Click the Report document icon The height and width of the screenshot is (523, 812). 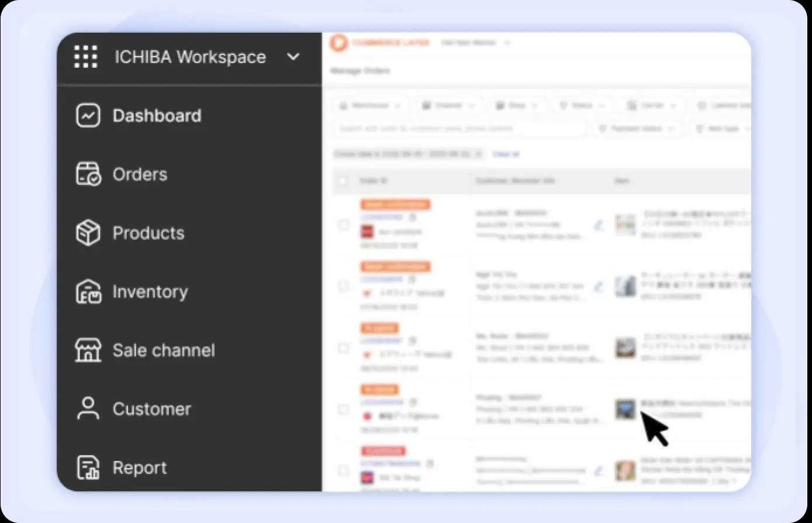88,467
